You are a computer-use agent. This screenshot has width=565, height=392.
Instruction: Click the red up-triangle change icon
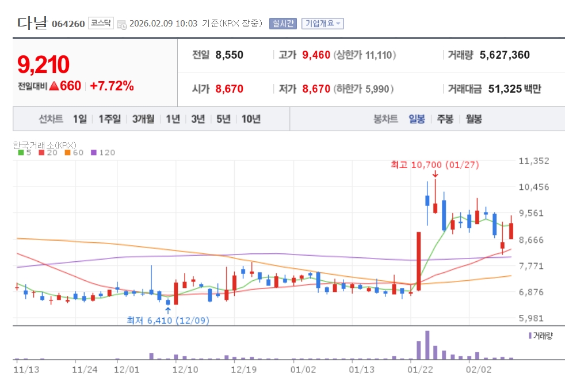click(54, 86)
